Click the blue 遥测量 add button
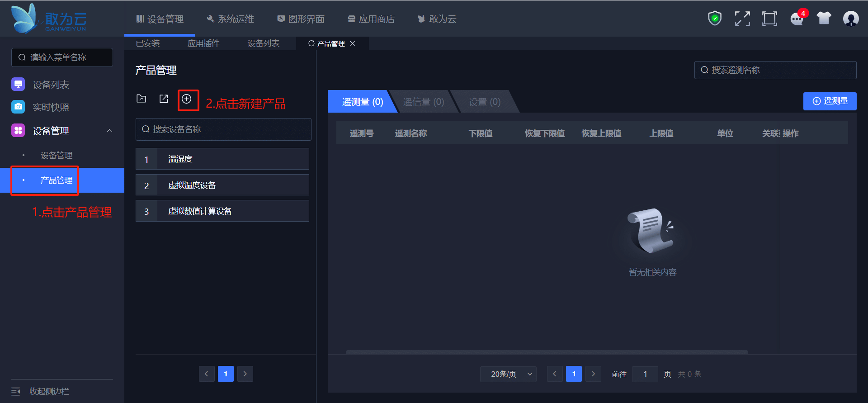This screenshot has height=403, width=868. [830, 101]
